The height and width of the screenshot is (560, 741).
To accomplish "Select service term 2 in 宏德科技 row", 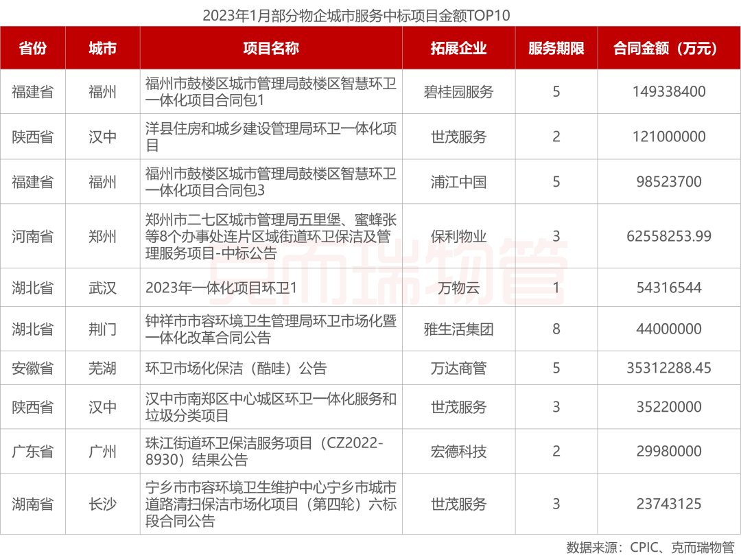I will [x=556, y=452].
